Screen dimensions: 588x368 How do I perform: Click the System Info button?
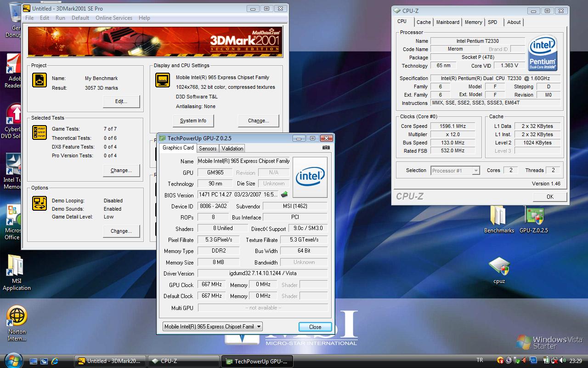click(193, 121)
